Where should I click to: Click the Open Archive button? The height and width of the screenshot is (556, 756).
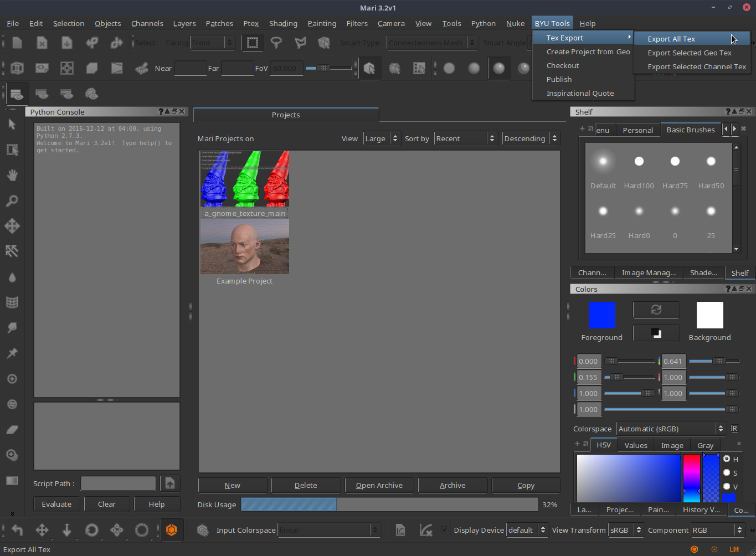tap(379, 485)
